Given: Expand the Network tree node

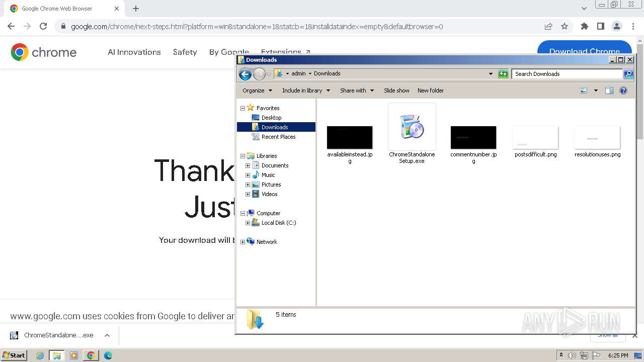Looking at the screenshot, I should pos(243,242).
